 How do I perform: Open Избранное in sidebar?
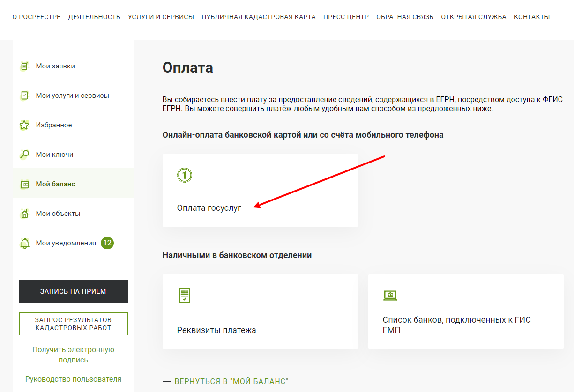[74, 125]
